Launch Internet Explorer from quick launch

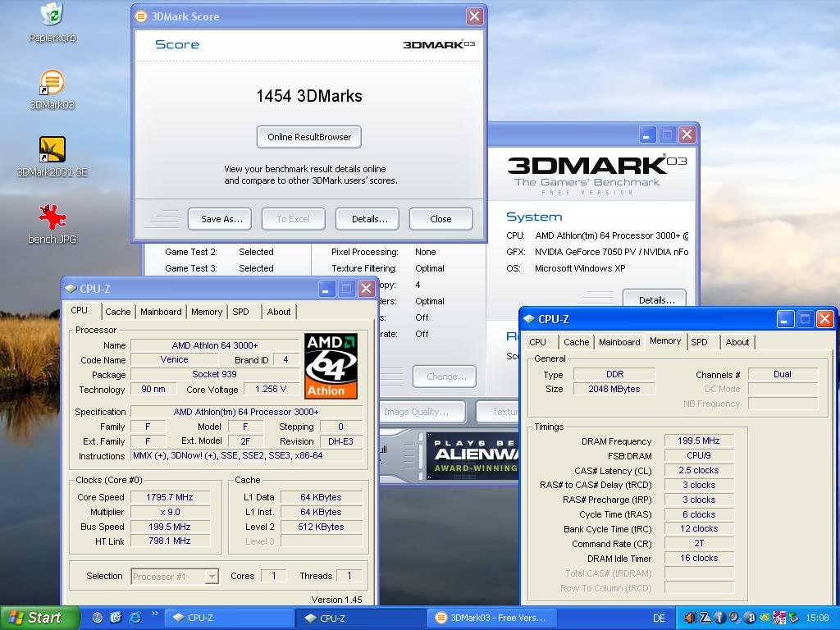[135, 618]
